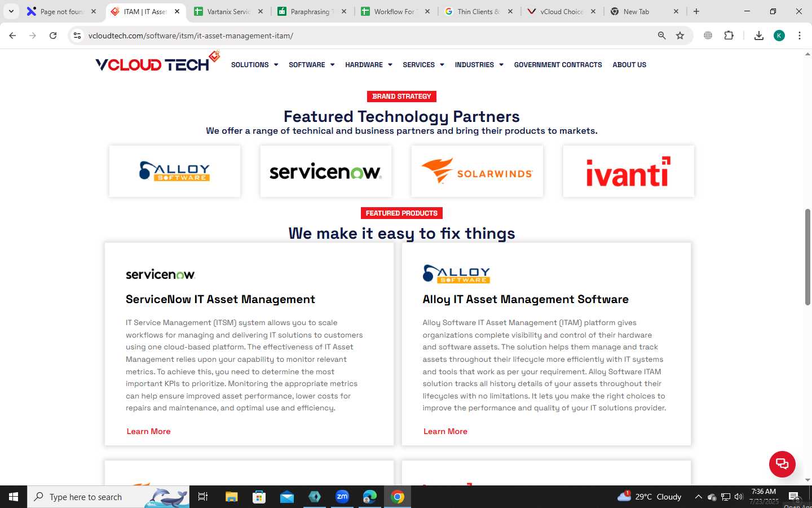This screenshot has height=508, width=812.
Task: Open the Extensions puzzle icon
Action: 729,36
